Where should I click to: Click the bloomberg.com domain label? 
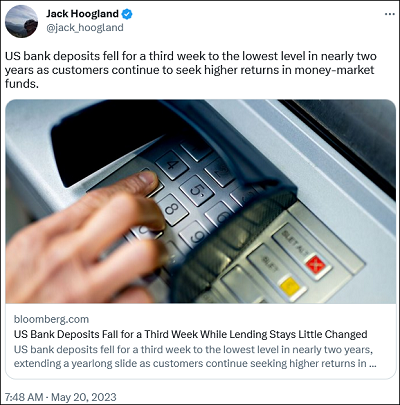(x=51, y=319)
